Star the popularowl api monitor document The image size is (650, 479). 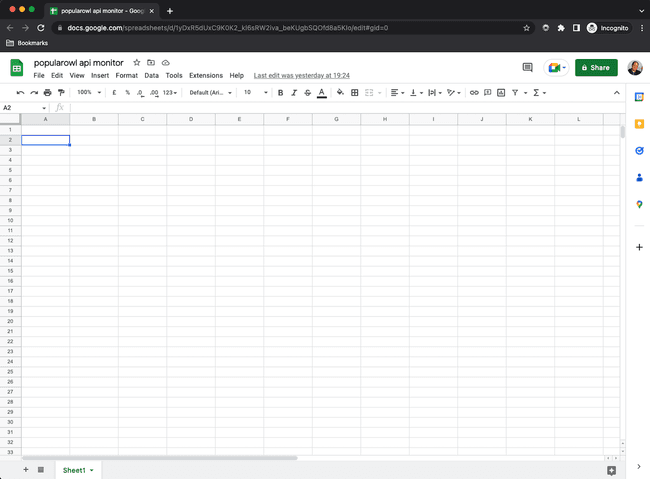click(x=136, y=63)
